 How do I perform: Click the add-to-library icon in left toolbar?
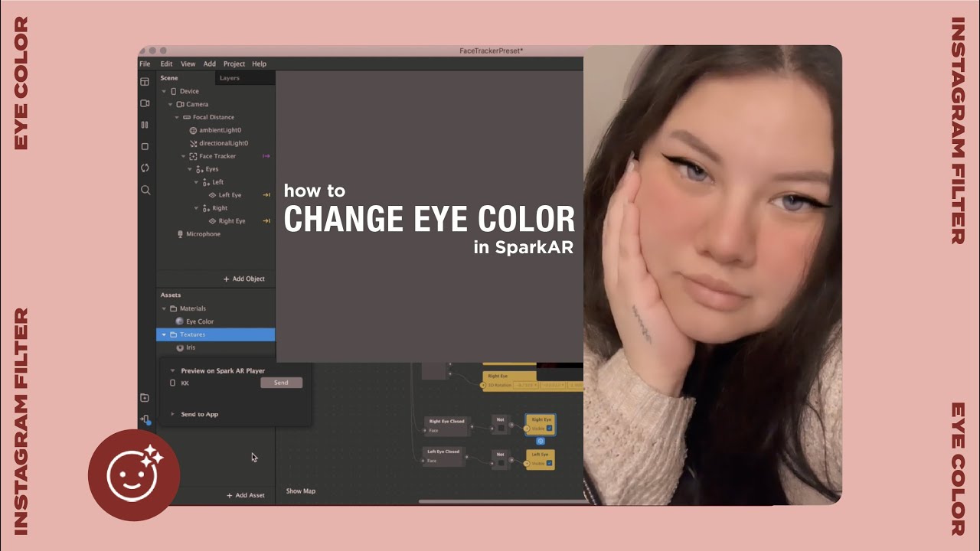point(145,398)
